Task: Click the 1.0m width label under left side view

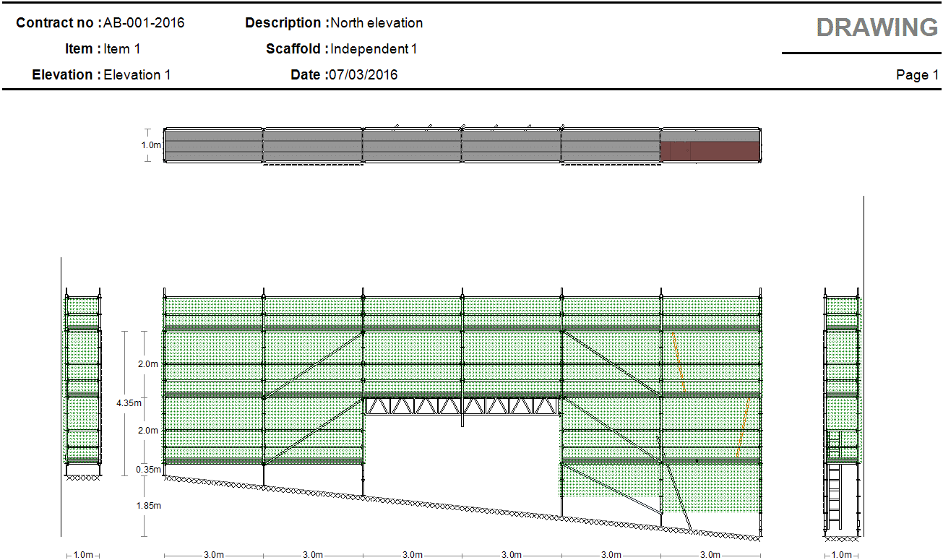Action: point(84,555)
